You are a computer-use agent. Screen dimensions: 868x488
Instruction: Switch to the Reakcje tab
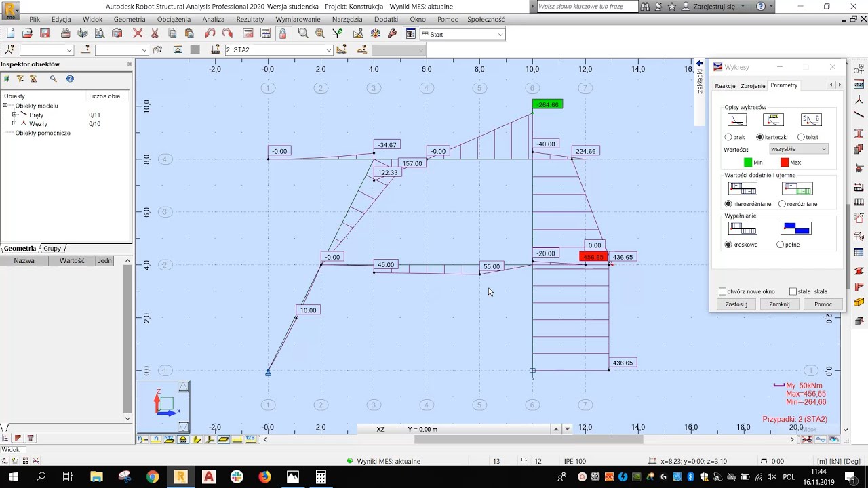(x=725, y=86)
